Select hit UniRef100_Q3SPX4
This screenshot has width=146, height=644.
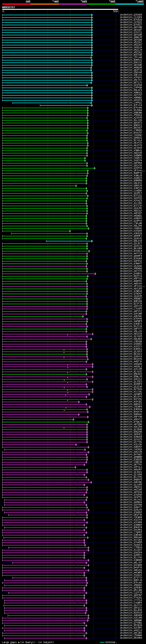click(x=131, y=168)
